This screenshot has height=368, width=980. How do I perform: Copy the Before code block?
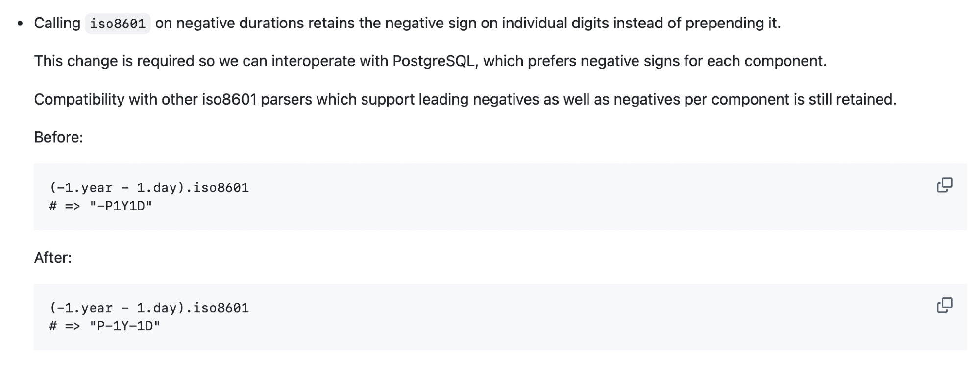point(944,185)
